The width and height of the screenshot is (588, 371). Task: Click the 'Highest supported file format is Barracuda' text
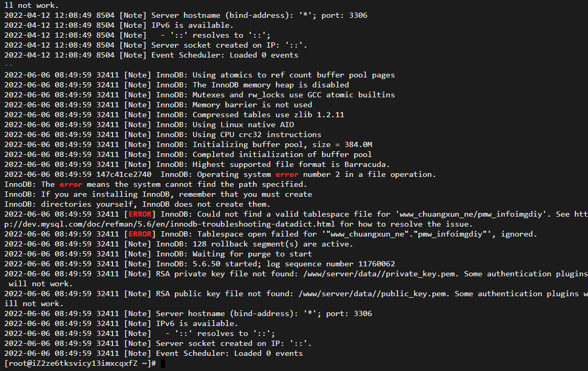click(291, 164)
